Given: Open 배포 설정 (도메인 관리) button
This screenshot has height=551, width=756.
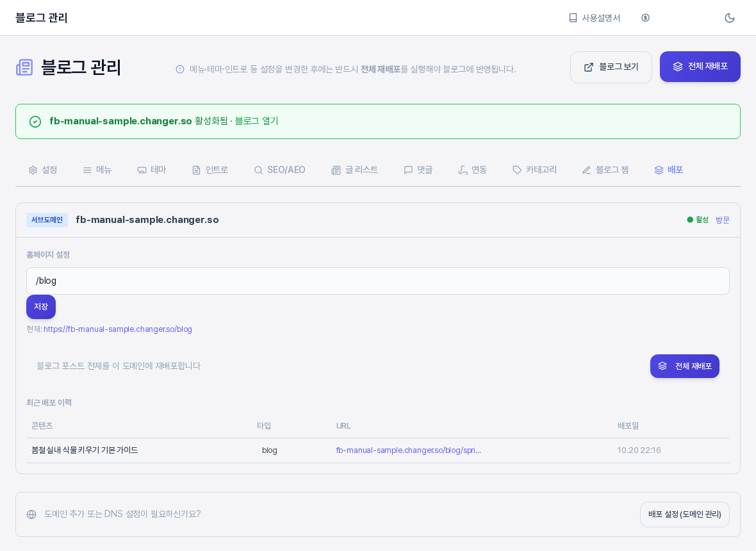Looking at the screenshot, I should 685,514.
